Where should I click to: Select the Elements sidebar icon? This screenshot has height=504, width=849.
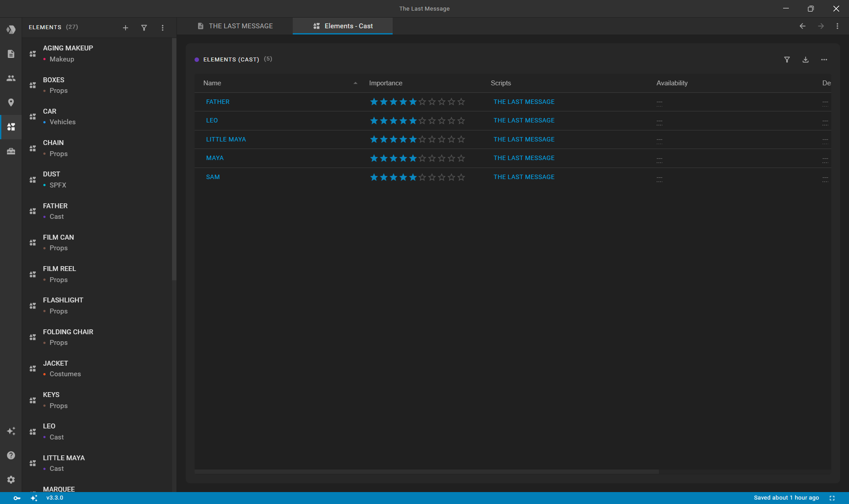click(11, 127)
